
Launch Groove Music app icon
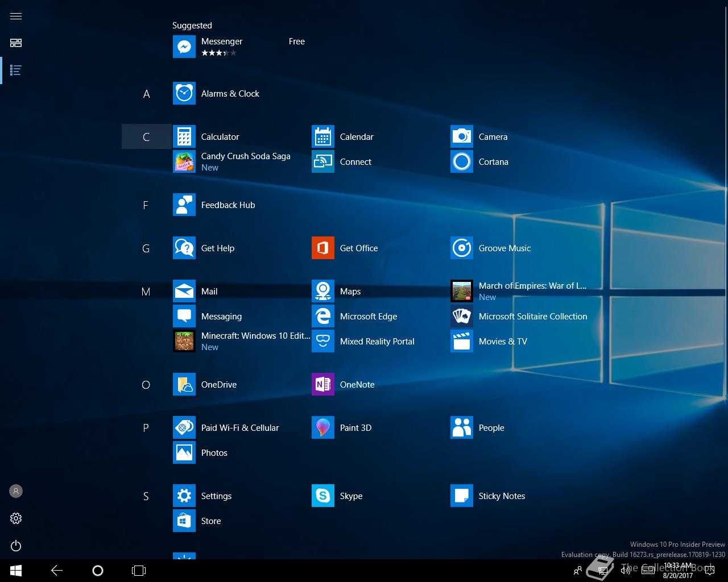point(462,248)
